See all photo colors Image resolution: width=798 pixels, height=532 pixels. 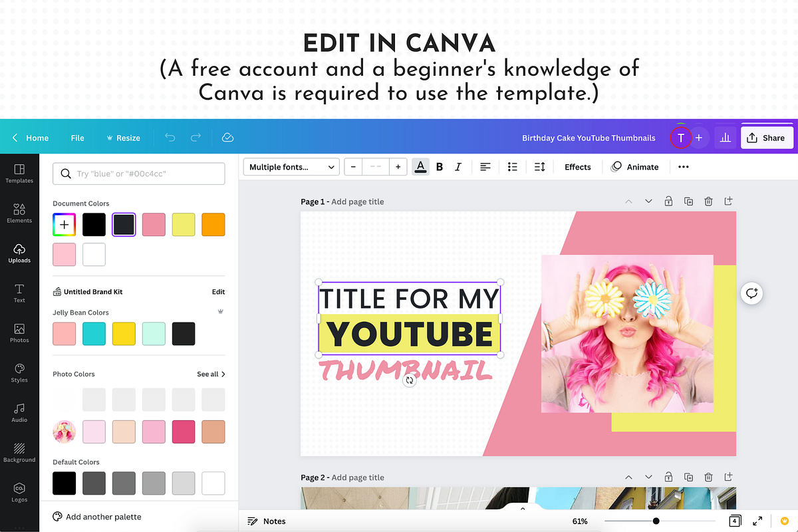click(211, 374)
